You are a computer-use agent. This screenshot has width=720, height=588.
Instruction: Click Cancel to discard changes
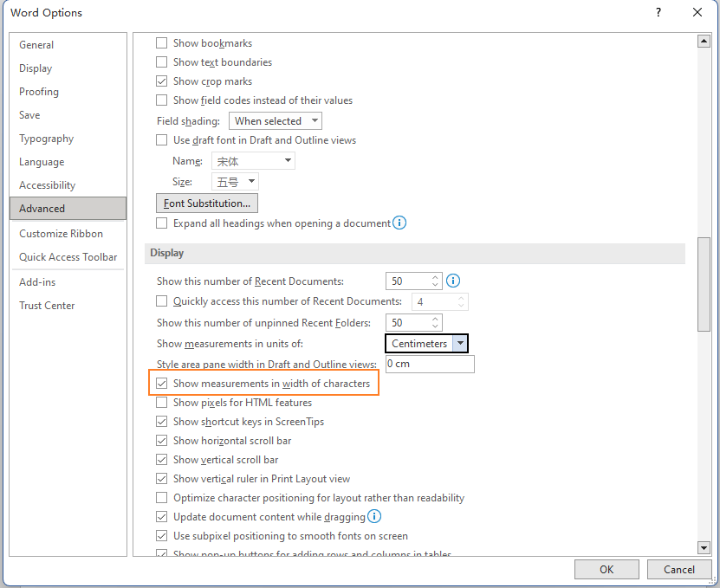pos(678,569)
